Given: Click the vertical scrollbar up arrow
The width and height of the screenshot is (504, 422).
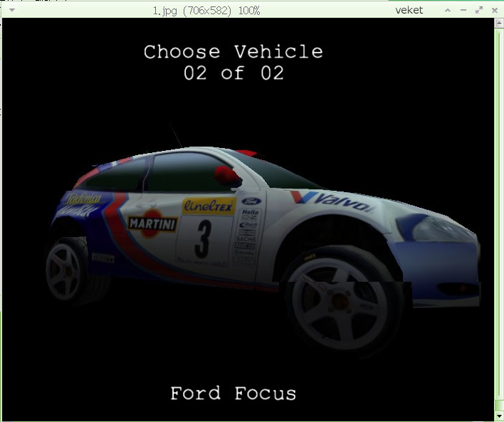Looking at the screenshot, I should point(499,23).
